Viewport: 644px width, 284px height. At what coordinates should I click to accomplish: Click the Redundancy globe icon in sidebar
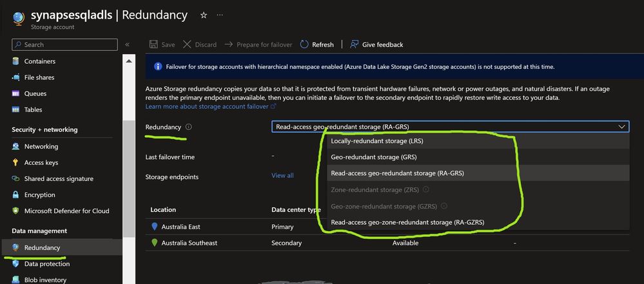click(x=15, y=247)
